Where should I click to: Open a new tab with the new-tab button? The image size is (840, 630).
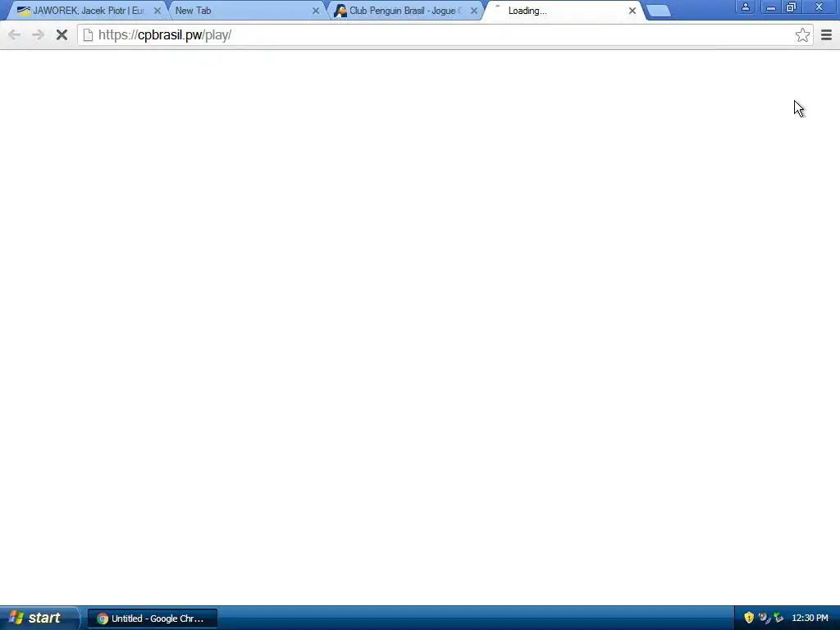pyautogui.click(x=659, y=11)
